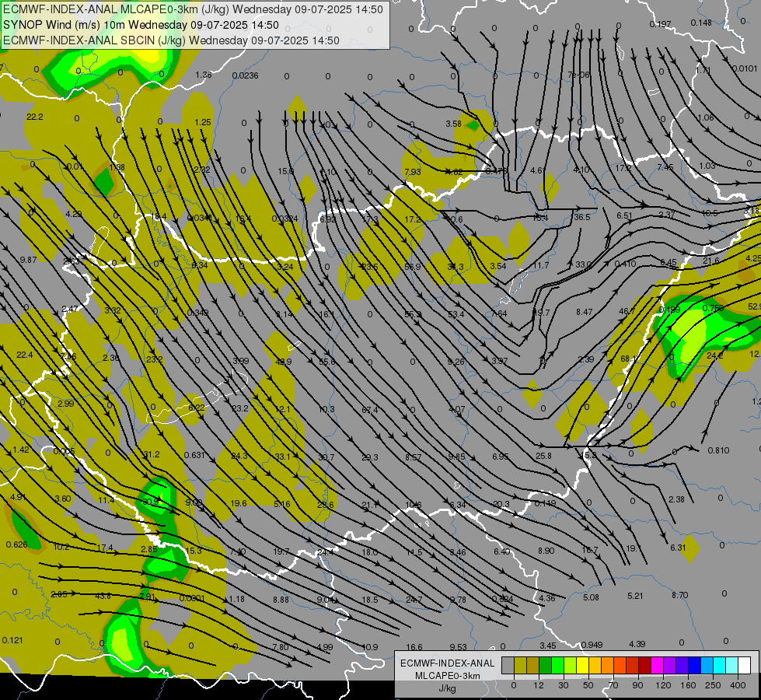The width and height of the screenshot is (761, 700).
Task: Click the legend scale label 250
Action: [x=713, y=685]
